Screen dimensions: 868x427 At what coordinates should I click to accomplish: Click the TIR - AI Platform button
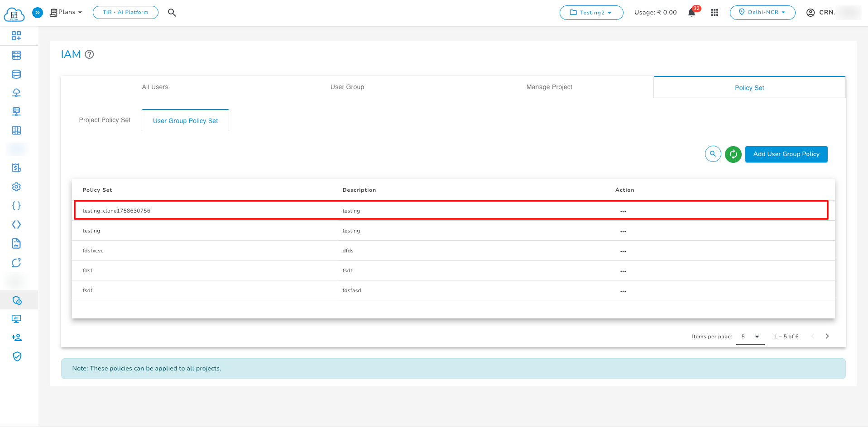125,13
